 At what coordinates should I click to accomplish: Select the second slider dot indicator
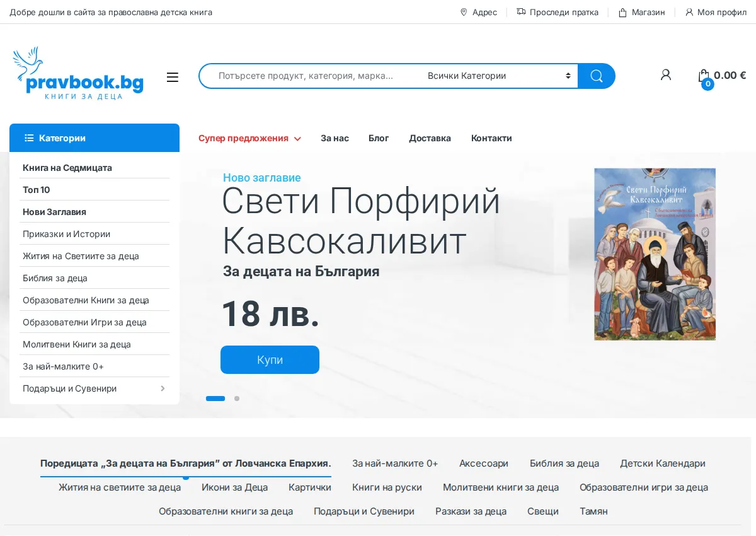click(237, 399)
